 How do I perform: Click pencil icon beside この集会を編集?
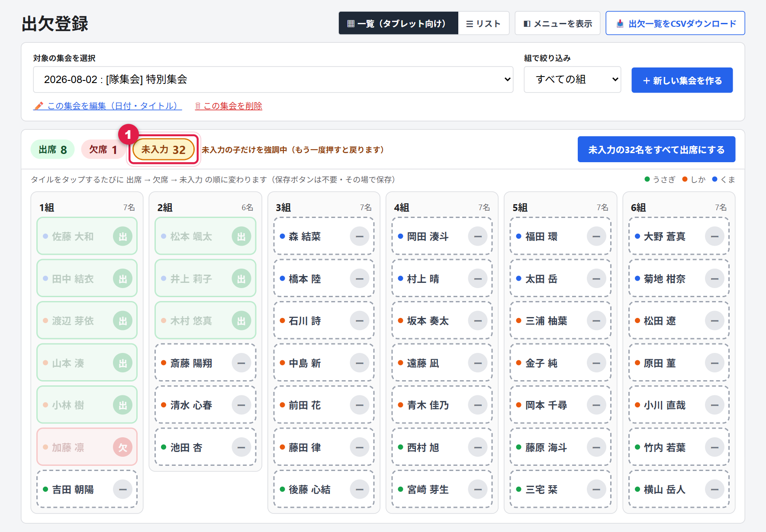point(39,106)
